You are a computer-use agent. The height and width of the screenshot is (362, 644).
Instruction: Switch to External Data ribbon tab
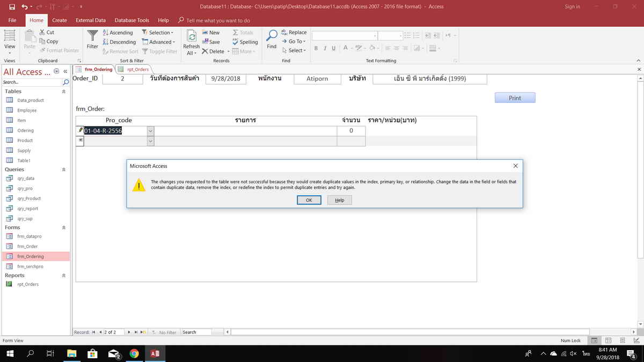click(91, 20)
